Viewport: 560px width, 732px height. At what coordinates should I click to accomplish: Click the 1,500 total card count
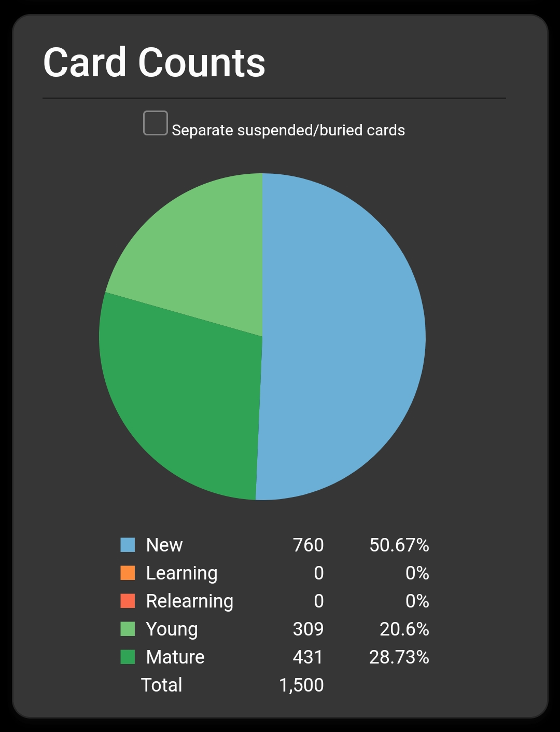[x=301, y=685]
